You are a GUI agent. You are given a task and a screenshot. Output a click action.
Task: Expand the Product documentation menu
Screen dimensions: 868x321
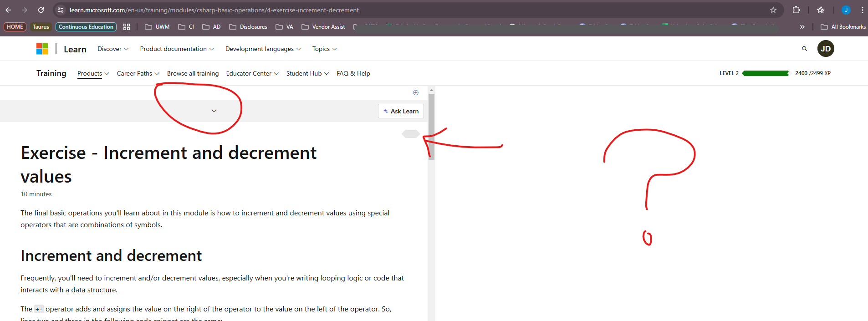177,49
